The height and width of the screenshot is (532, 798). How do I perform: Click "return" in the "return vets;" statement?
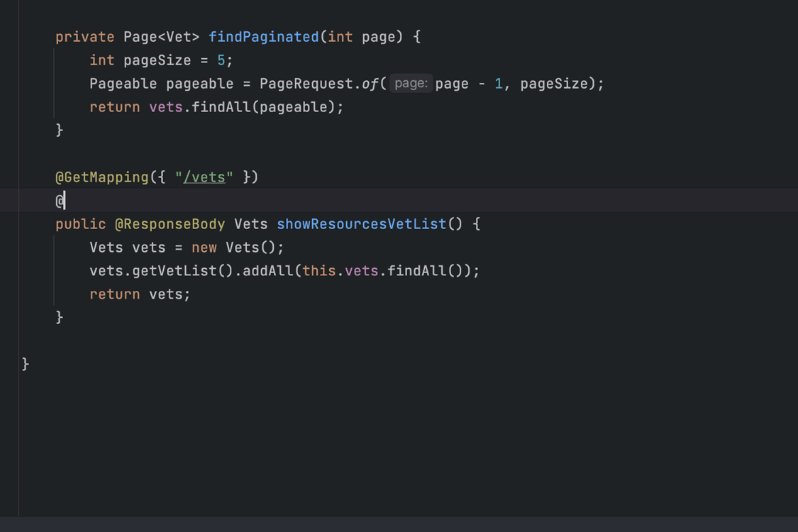[x=114, y=294]
